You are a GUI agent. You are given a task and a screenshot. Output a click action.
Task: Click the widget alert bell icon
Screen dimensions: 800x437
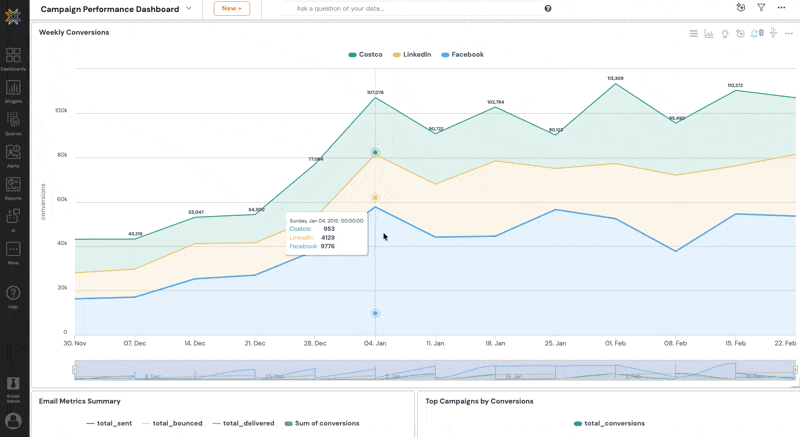pos(756,33)
